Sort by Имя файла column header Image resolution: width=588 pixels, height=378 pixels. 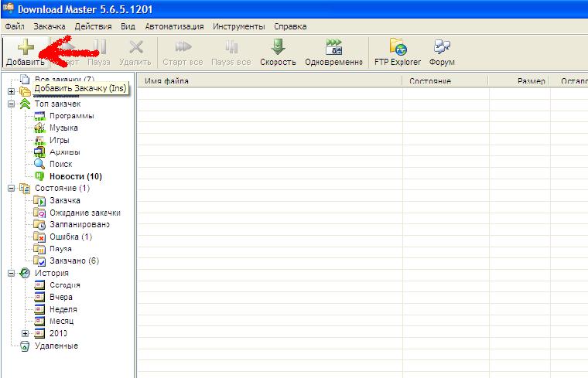[269, 81]
